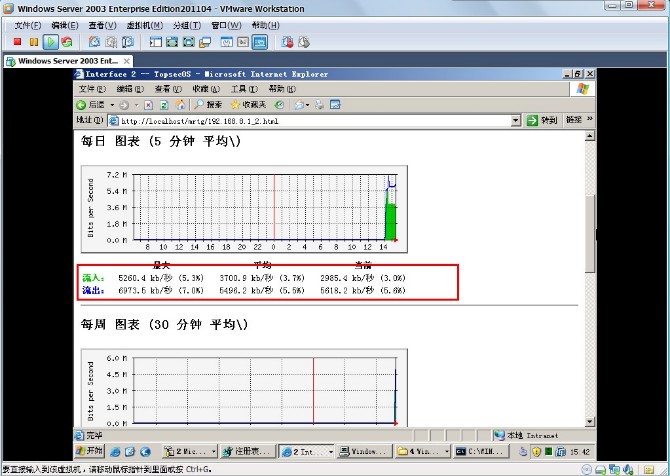
Task: Click the Internet Explorer Refresh icon
Action: 165,104
